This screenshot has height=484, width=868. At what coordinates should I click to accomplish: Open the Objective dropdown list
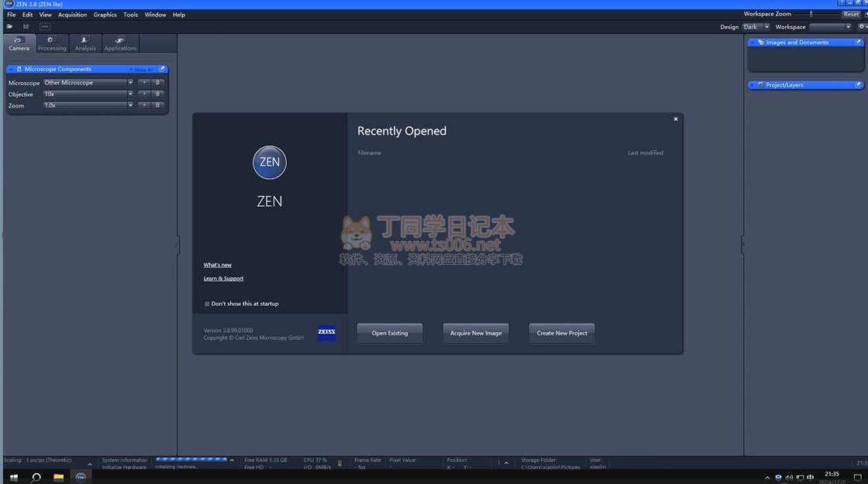click(131, 94)
